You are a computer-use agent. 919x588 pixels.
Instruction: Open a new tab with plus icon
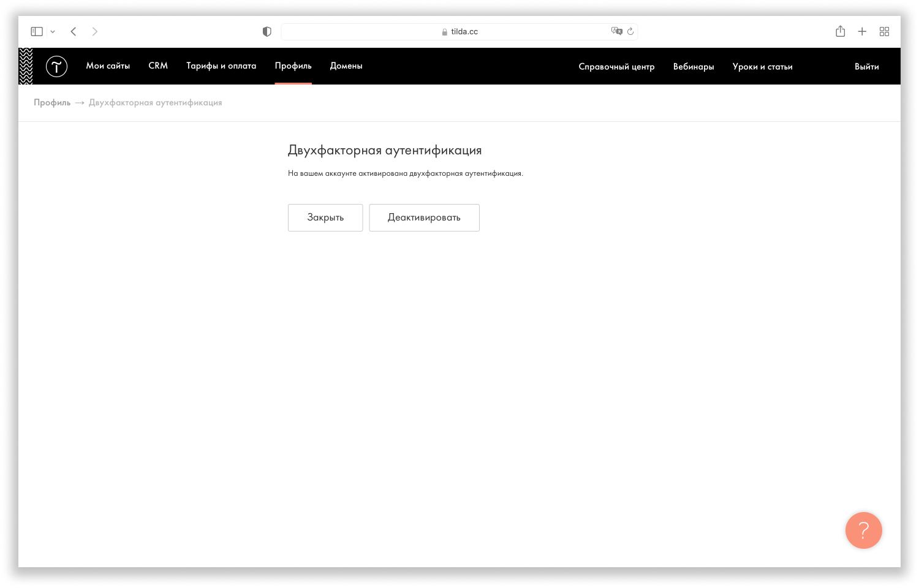coord(862,31)
